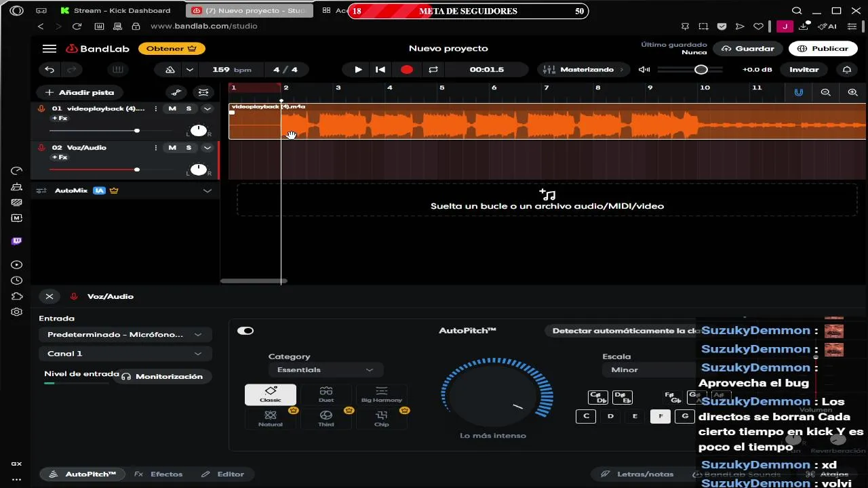The height and width of the screenshot is (488, 868).
Task: Return to start with skip-back button
Action: 381,70
